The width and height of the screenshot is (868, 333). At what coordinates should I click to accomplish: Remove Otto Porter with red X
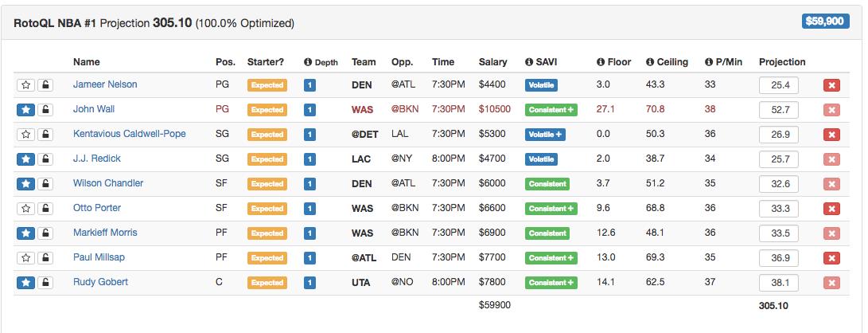[x=831, y=209]
